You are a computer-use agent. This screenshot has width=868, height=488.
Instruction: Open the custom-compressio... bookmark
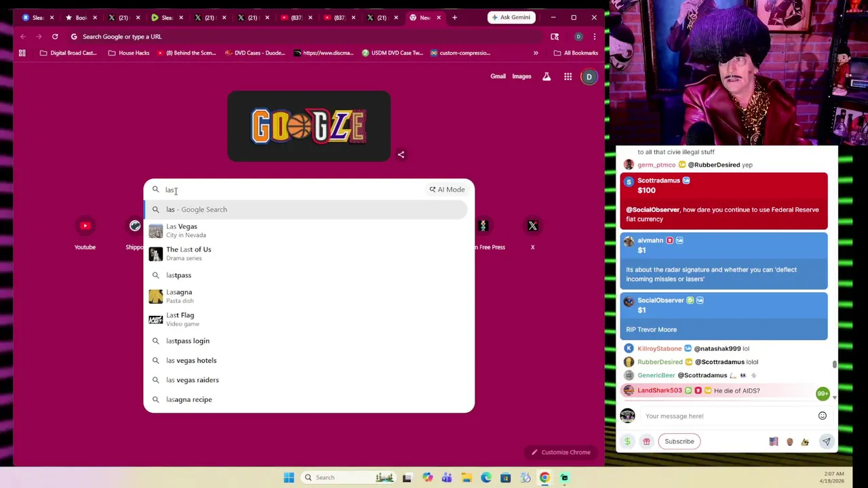tap(460, 53)
